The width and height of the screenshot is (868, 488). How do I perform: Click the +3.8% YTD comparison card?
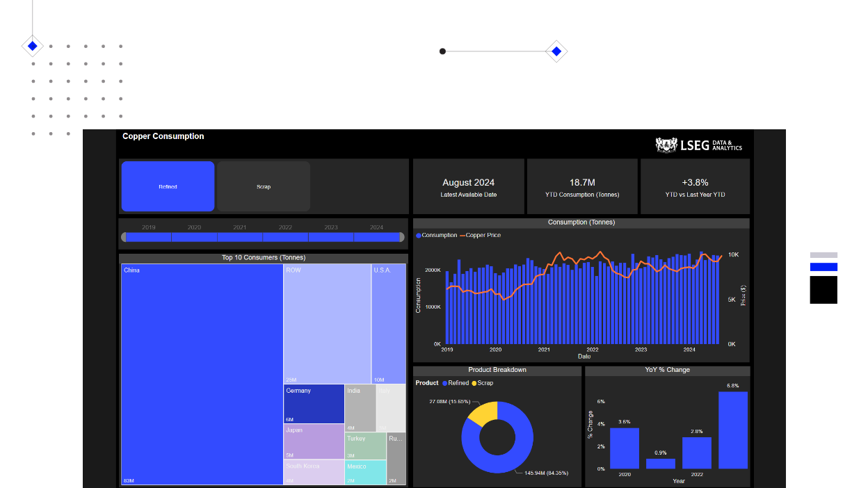pos(694,186)
